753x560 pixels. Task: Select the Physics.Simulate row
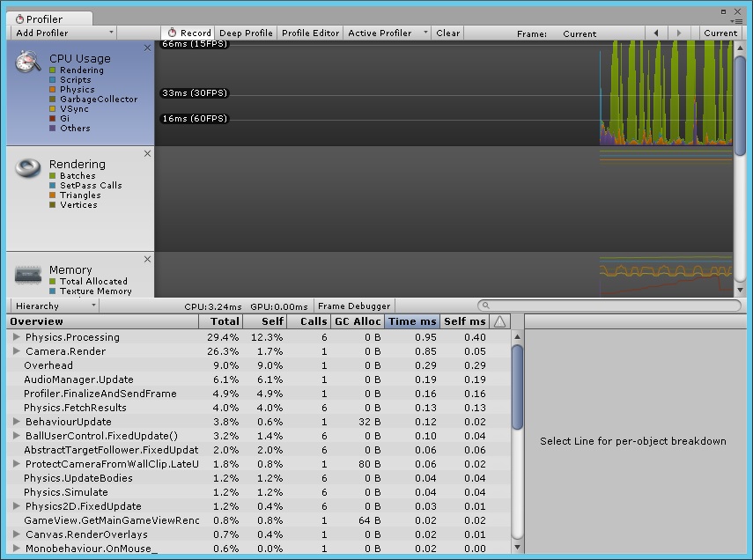pos(259,492)
